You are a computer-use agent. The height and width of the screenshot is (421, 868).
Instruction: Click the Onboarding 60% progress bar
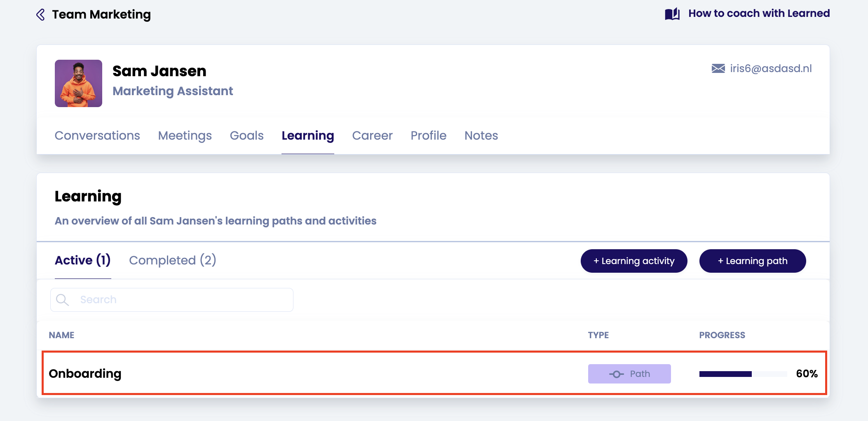pos(743,374)
